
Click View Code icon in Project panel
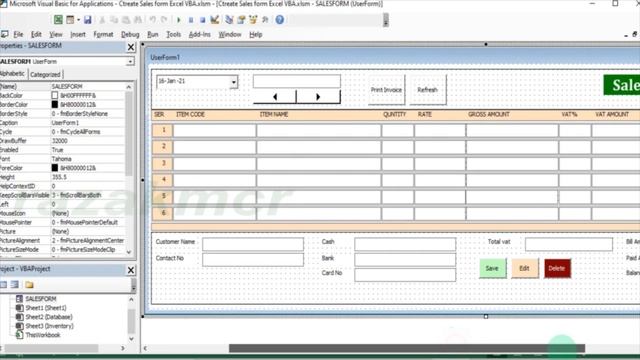pyautogui.click(x=4, y=284)
